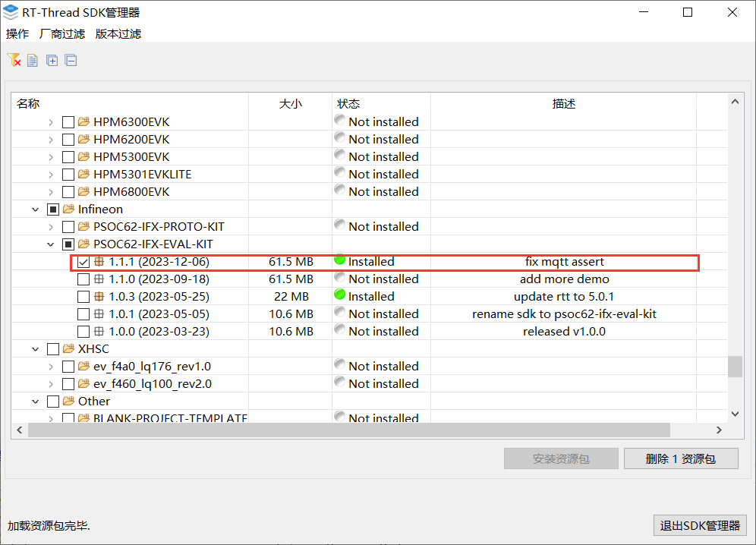Click horizontal scrollbar right arrow
756x545 pixels.
coord(719,430)
